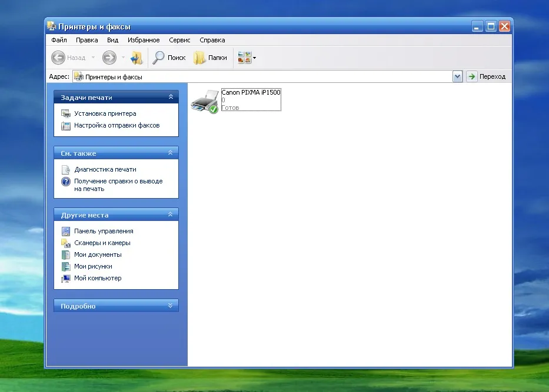Minimize the Принтеры и факсы window
The height and width of the screenshot is (392, 549).
tap(477, 26)
